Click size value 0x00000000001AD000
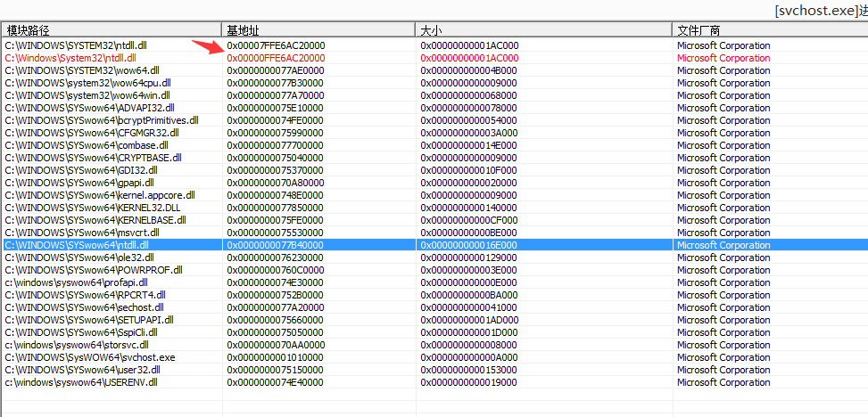 (x=469, y=320)
